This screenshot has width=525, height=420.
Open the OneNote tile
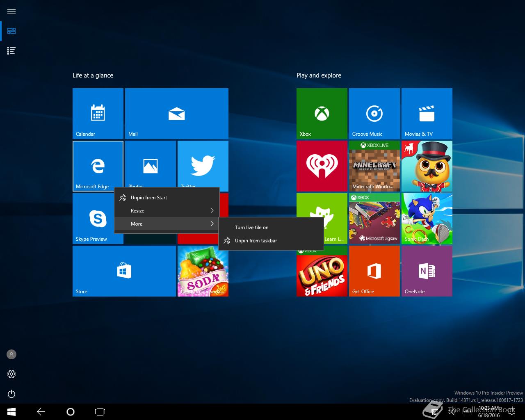tap(427, 271)
